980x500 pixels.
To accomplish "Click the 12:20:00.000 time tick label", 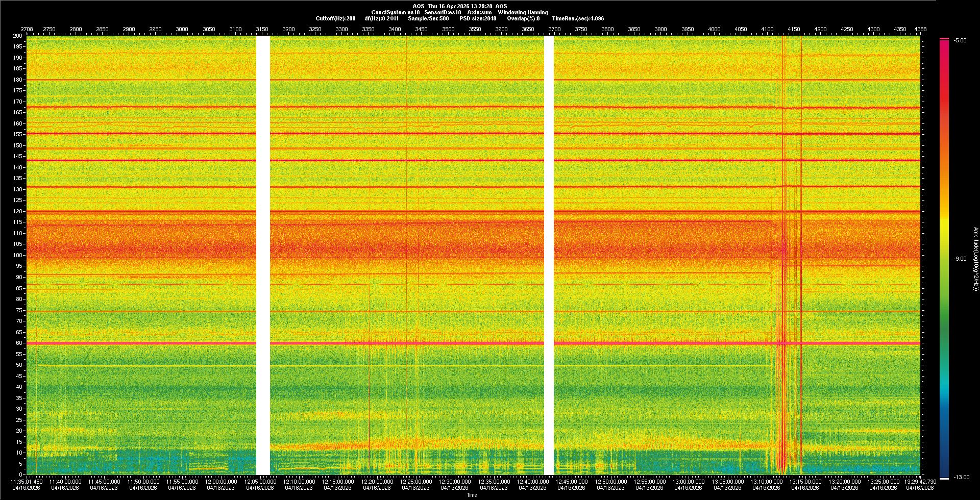I will point(377,482).
